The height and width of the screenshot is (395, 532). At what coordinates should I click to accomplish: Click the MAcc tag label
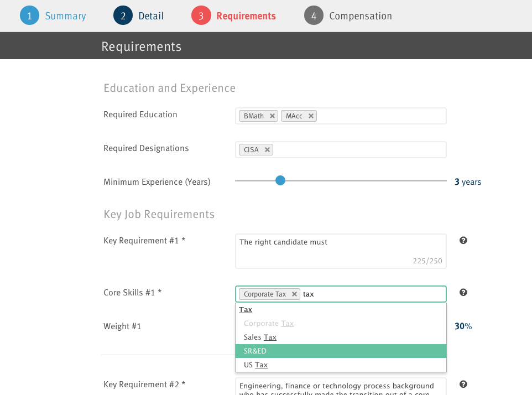click(x=294, y=116)
